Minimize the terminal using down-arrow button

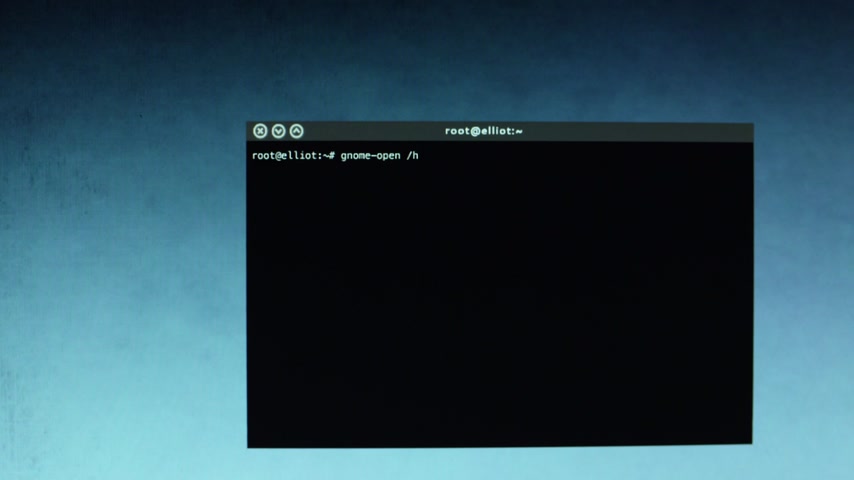pos(279,131)
